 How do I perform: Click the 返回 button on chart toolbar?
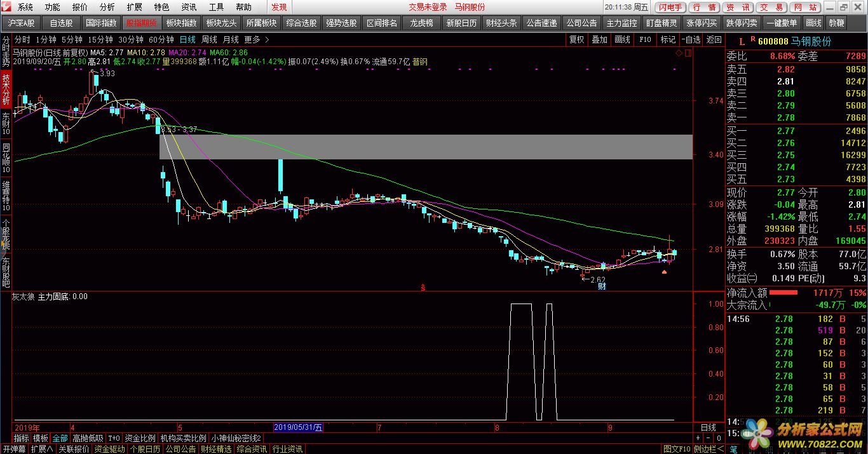tap(714, 39)
